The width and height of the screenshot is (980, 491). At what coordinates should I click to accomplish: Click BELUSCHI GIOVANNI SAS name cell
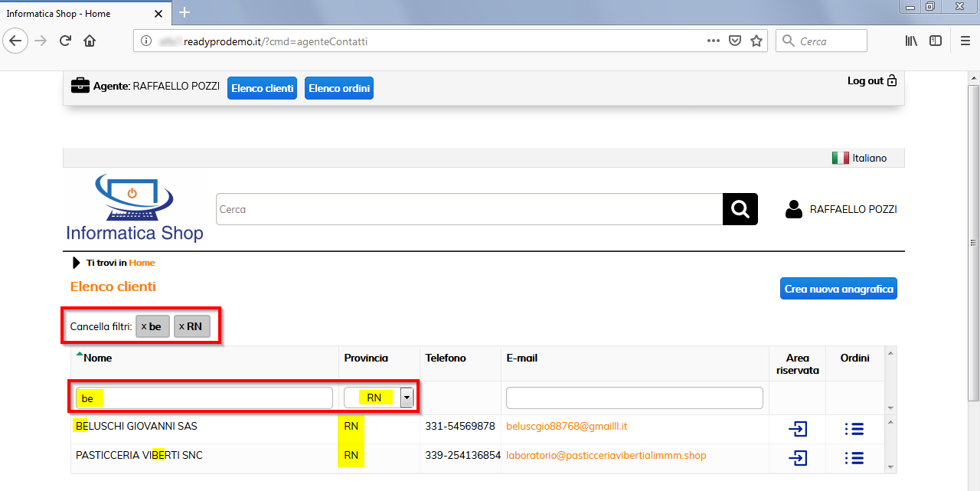(136, 426)
